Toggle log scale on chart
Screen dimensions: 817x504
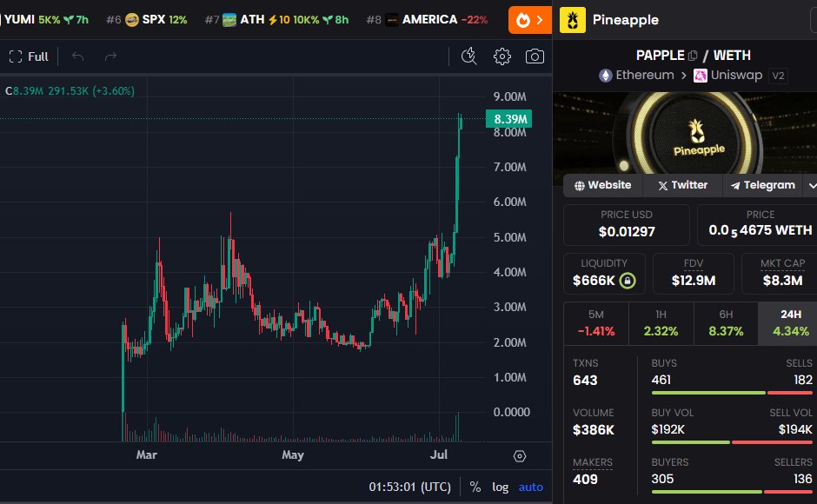pyautogui.click(x=501, y=487)
